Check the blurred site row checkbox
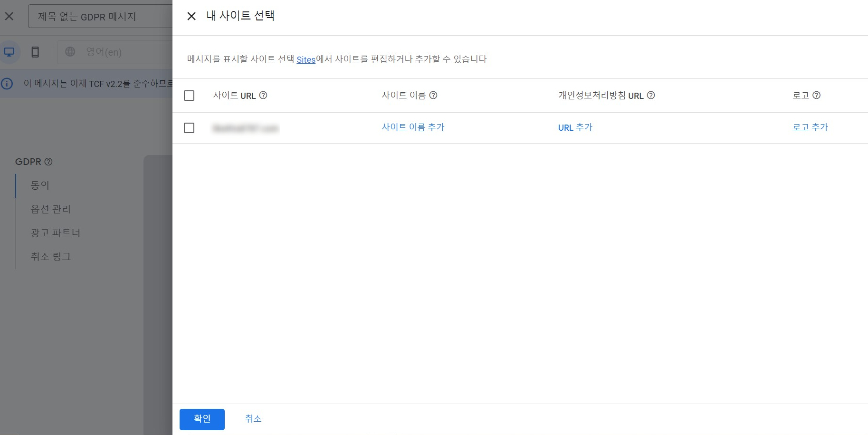The image size is (868, 435). [189, 128]
